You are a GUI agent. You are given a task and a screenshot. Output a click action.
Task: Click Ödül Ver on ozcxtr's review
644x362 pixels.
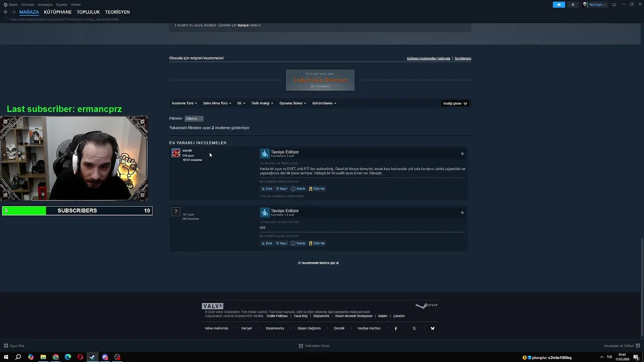317,189
